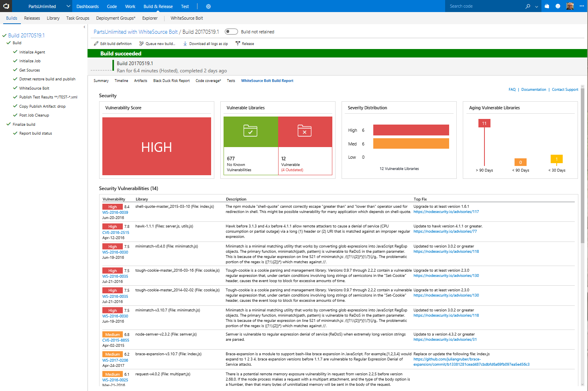Select the Library tab
This screenshot has height=391, width=588.
coord(53,18)
